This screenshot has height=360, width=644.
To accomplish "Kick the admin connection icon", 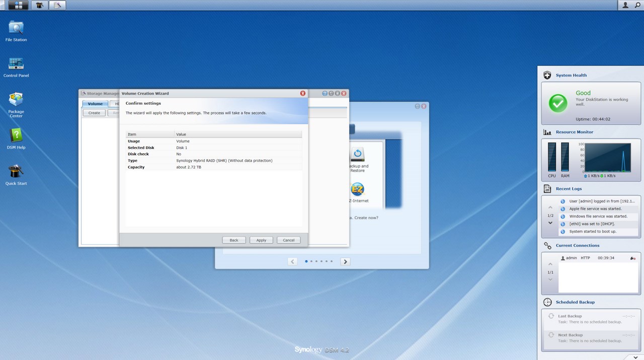I will tap(633, 258).
